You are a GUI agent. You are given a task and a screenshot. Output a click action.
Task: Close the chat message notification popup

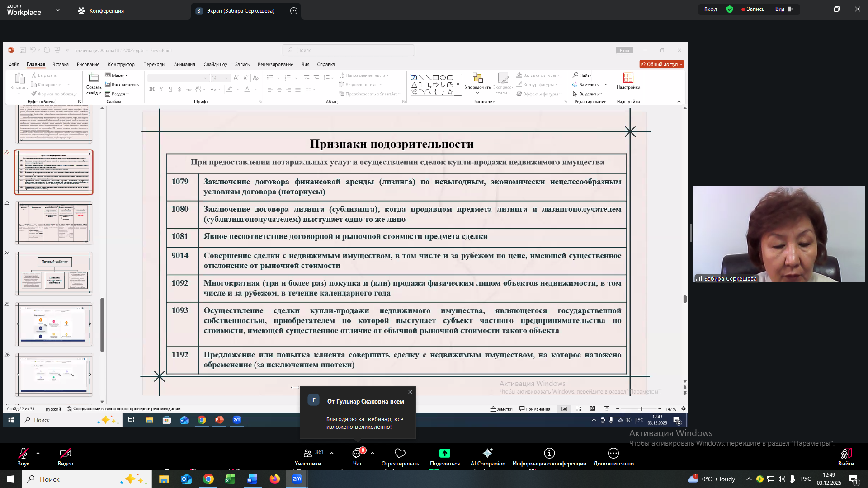[x=410, y=392]
